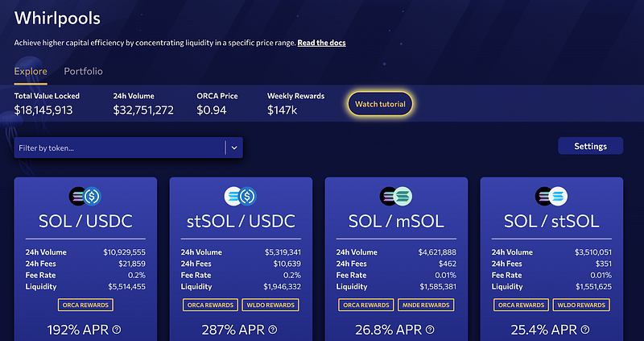Open the SOL / mSOL pool title
The height and width of the screenshot is (341, 644).
tap(395, 220)
